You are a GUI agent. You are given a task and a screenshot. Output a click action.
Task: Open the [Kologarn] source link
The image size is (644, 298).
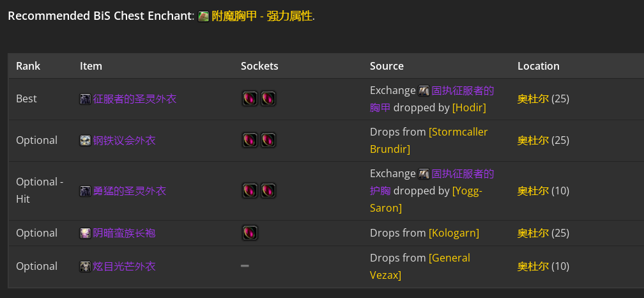(x=454, y=233)
